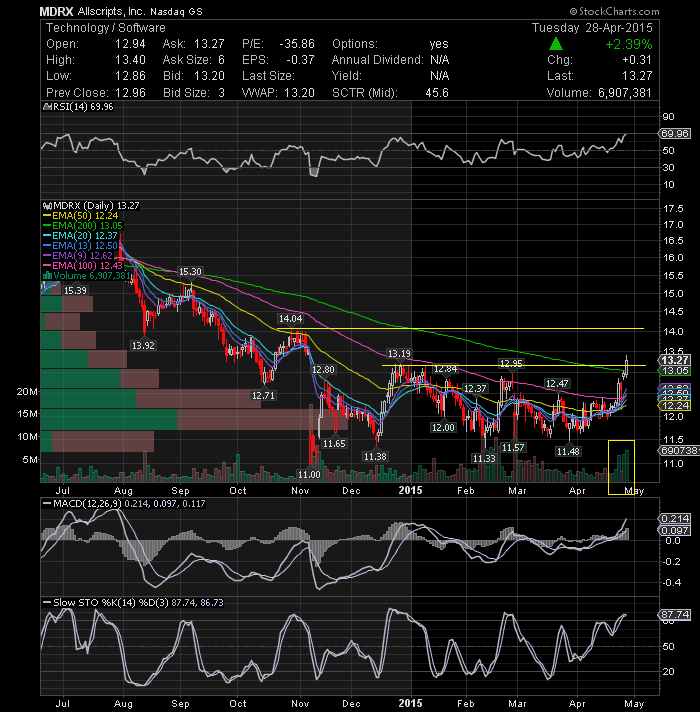Click the Volume value in quote header
700x712 pixels.
pyautogui.click(x=625, y=93)
